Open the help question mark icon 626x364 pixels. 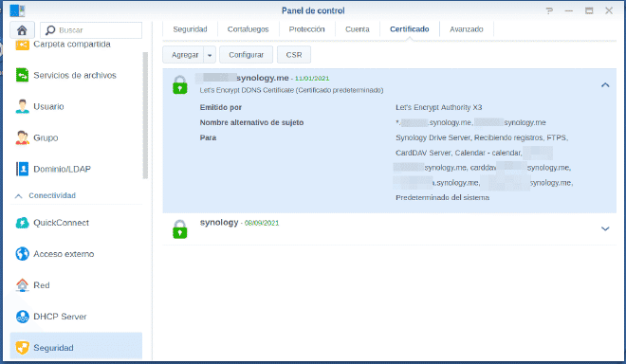tap(550, 10)
